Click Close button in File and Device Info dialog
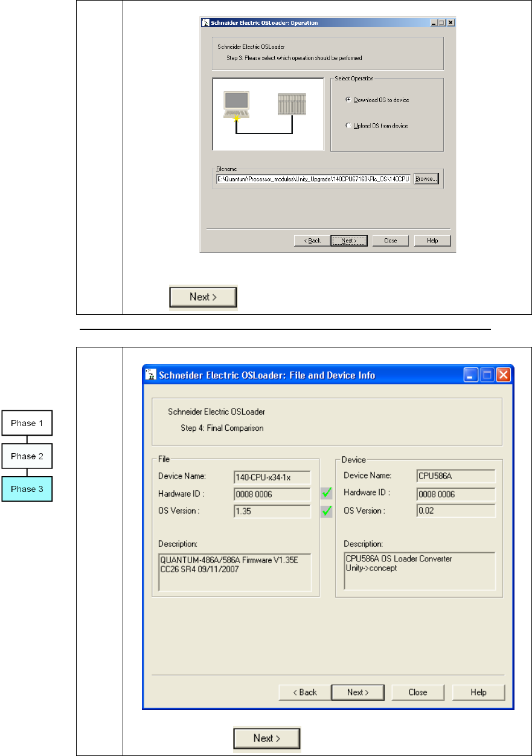Image resolution: width=532 pixels, height=756 pixels. pos(418,693)
